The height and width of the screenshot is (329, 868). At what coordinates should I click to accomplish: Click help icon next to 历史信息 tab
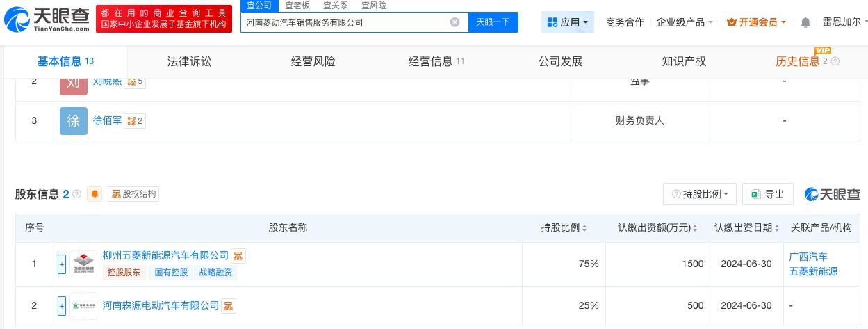click(x=835, y=61)
